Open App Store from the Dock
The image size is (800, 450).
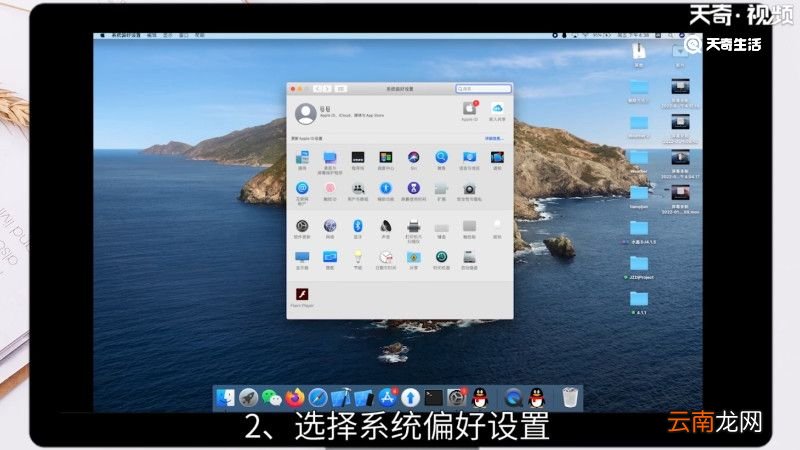coord(387,397)
